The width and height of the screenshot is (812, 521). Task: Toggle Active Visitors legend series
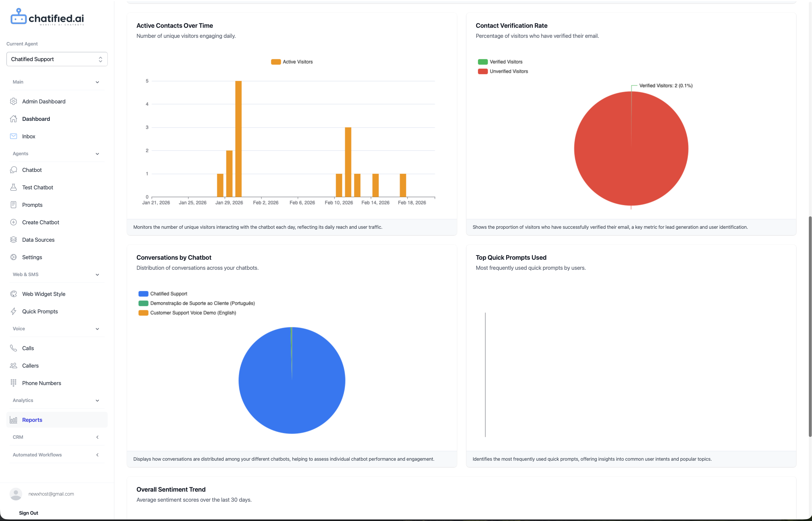click(292, 62)
